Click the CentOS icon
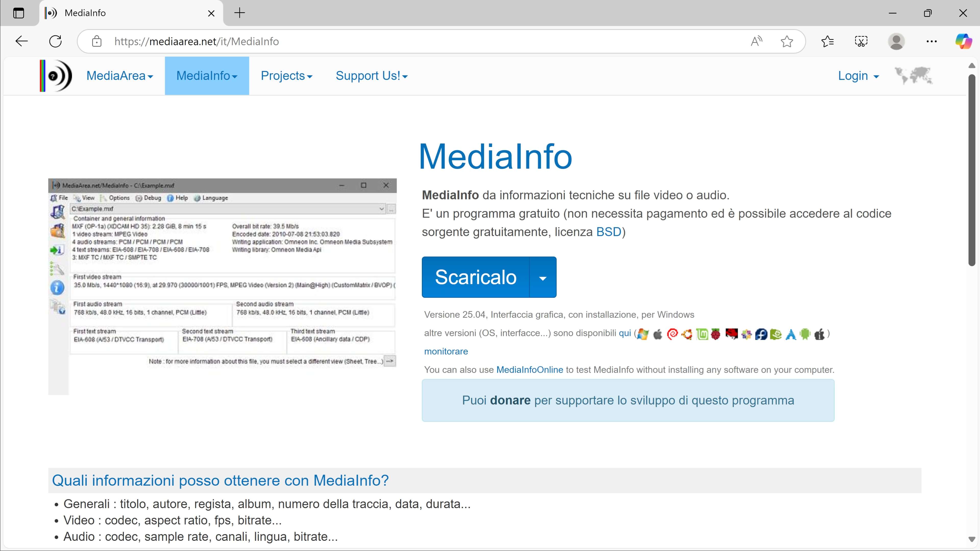 pos(746,334)
